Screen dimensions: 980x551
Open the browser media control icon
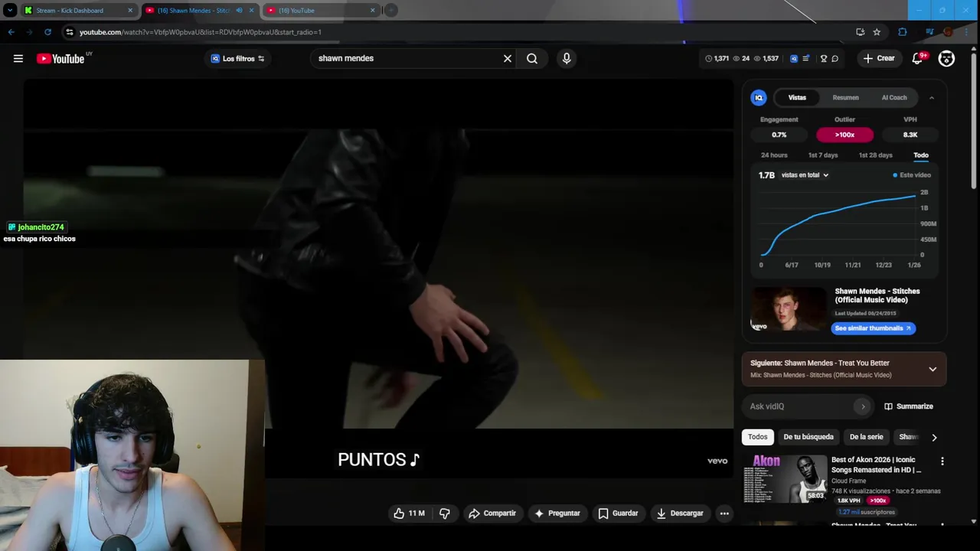click(929, 32)
